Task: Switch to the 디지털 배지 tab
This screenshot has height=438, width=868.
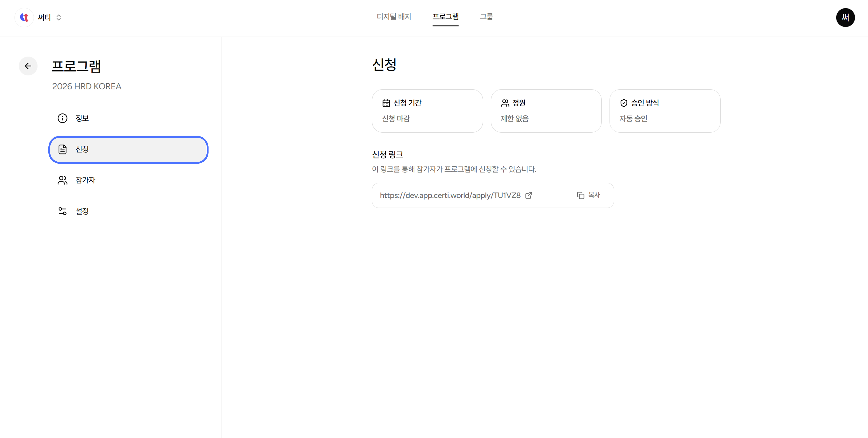Action: pos(394,17)
